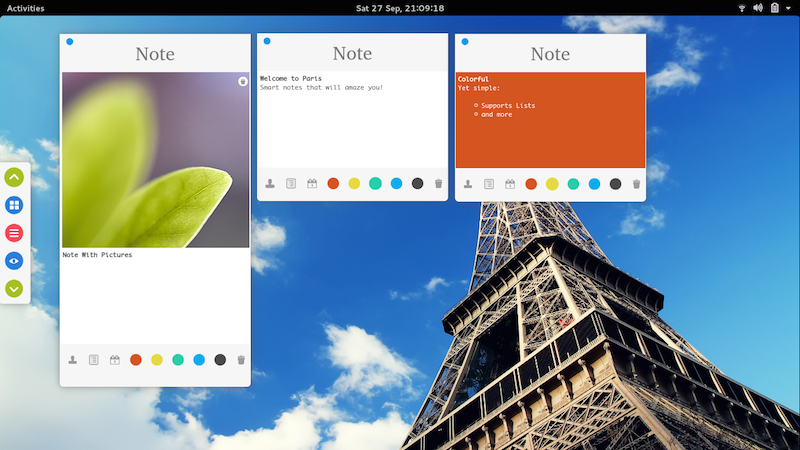
Task: Click the leaf picture in the note
Action: tap(156, 160)
